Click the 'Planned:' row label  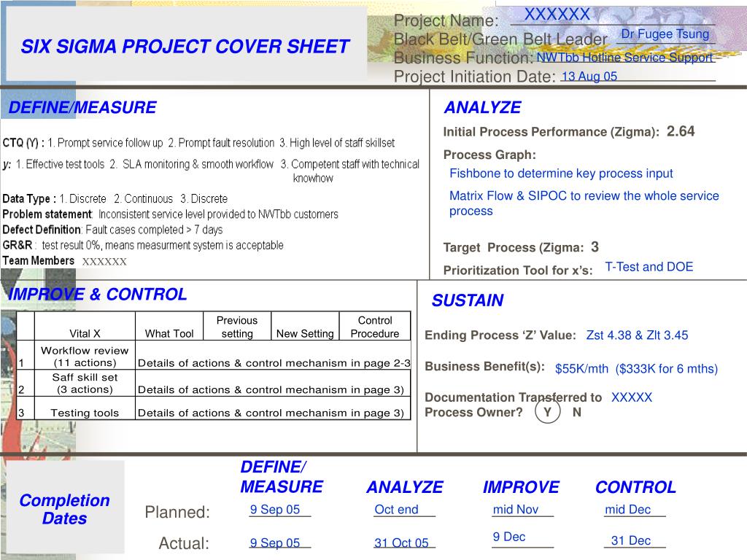pos(177,513)
